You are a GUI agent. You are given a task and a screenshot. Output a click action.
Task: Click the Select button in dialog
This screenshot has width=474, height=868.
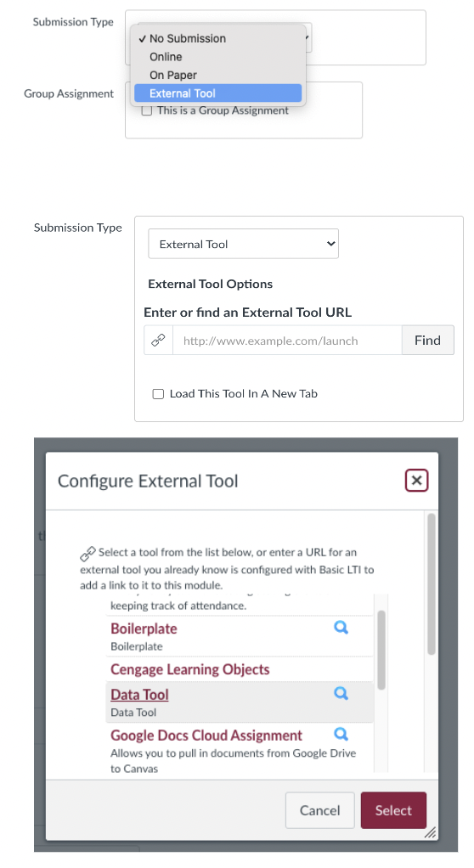coord(393,810)
